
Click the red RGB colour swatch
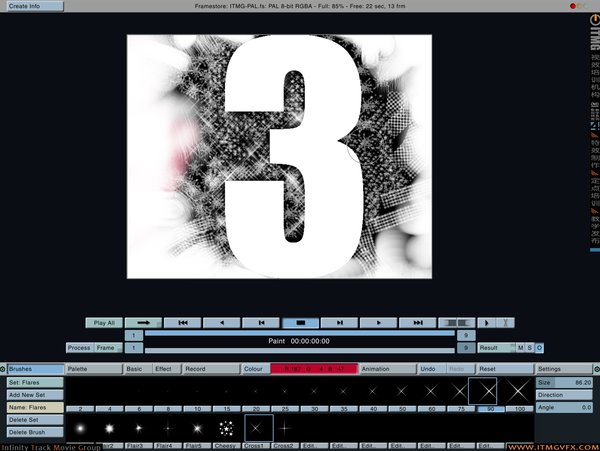pyautogui.click(x=314, y=369)
